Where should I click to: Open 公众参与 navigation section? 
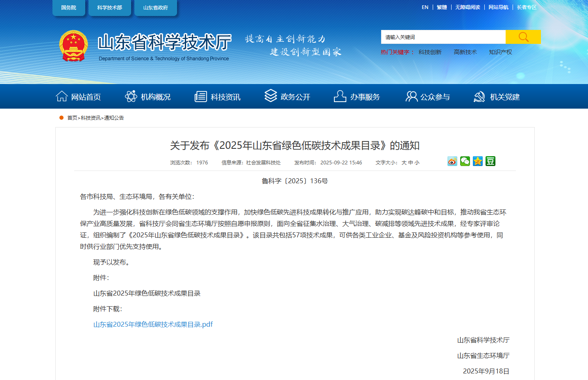(x=427, y=97)
